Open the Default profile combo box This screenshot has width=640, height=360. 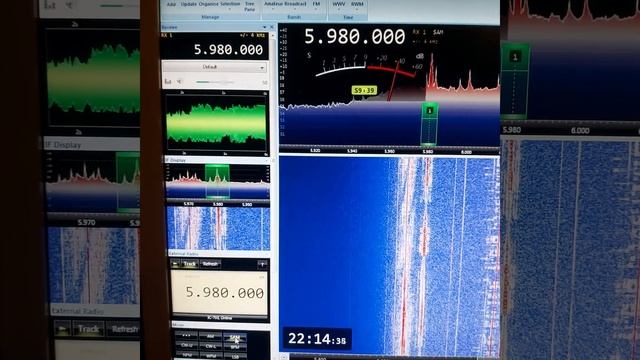point(215,67)
